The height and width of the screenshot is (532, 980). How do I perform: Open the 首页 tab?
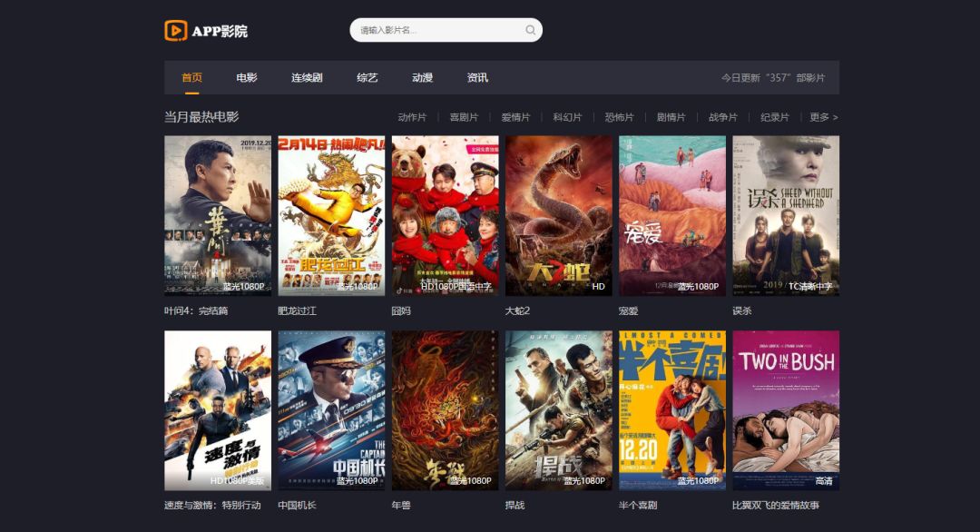click(191, 77)
